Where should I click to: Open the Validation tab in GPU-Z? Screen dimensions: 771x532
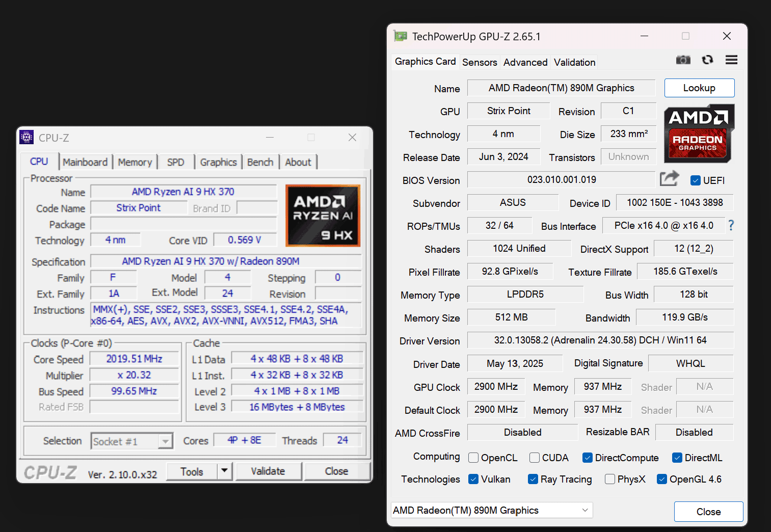tap(574, 62)
